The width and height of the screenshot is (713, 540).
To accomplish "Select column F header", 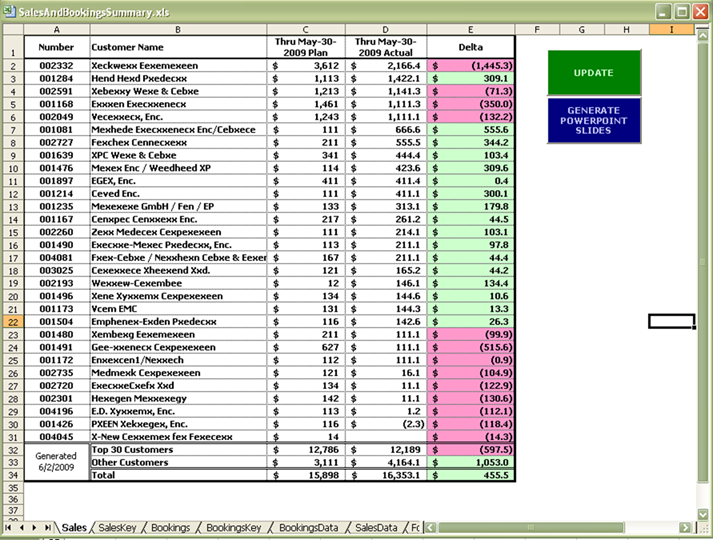I will [537, 30].
